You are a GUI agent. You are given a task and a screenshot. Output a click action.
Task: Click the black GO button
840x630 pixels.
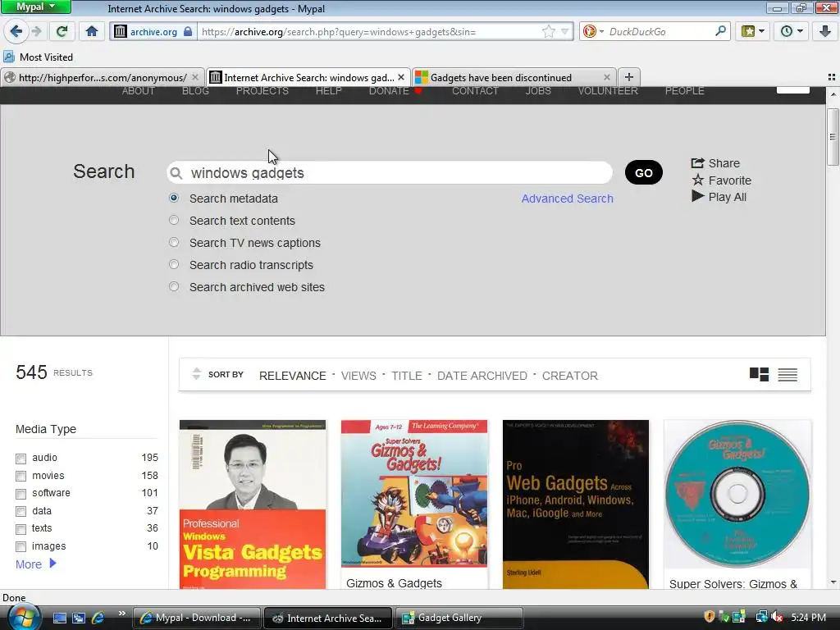643,172
